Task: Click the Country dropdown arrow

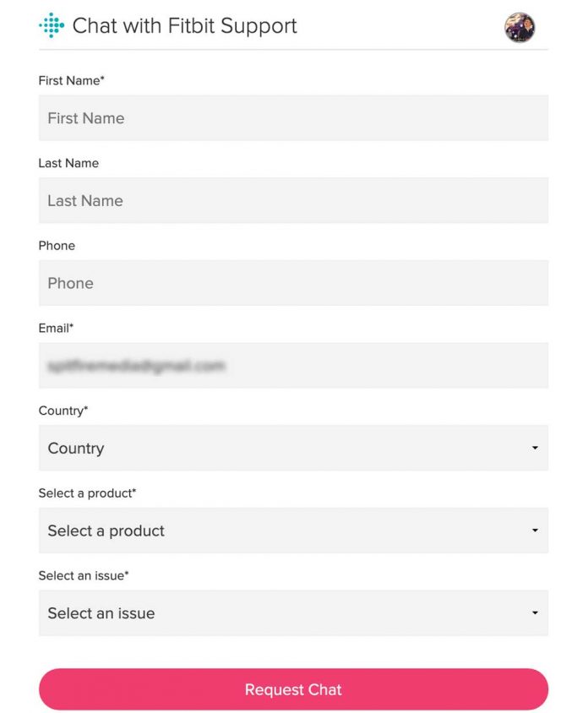Action: pyautogui.click(x=534, y=448)
